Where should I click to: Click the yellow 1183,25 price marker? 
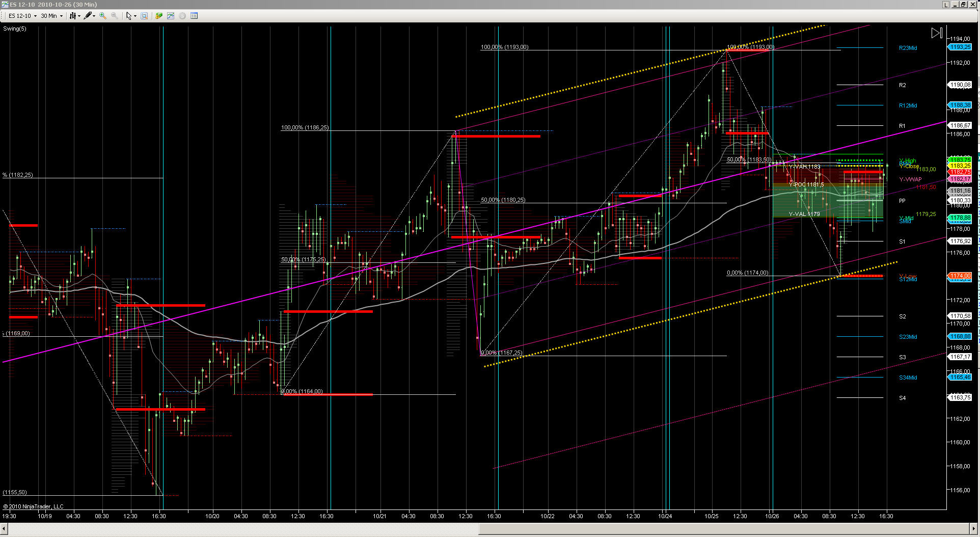tap(960, 166)
